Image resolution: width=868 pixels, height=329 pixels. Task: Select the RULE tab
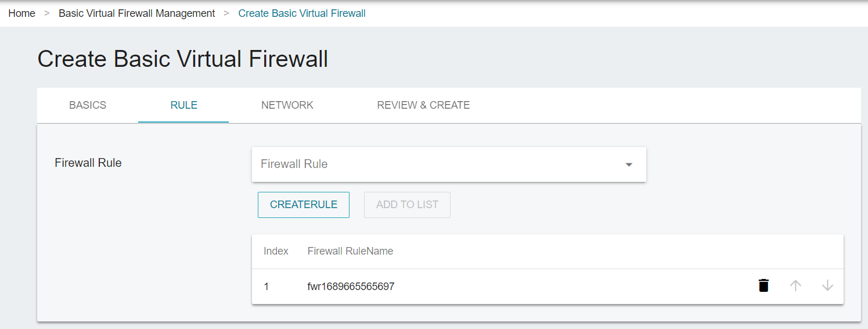click(183, 105)
